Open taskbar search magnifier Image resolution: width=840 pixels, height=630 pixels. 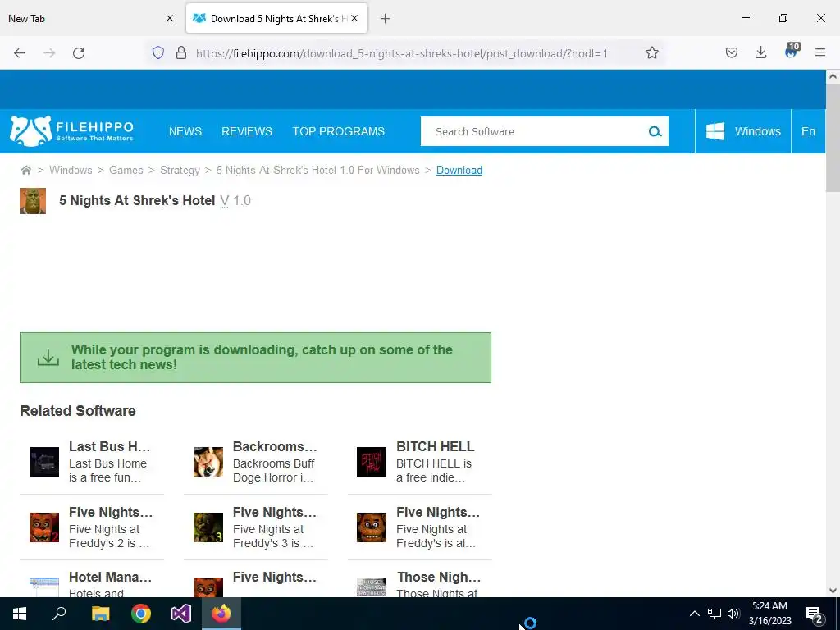click(x=59, y=614)
